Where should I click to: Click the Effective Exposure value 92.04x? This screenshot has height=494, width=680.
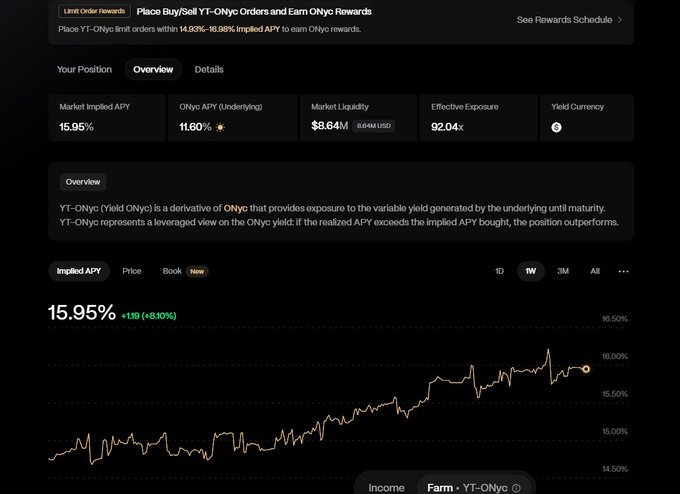447,127
